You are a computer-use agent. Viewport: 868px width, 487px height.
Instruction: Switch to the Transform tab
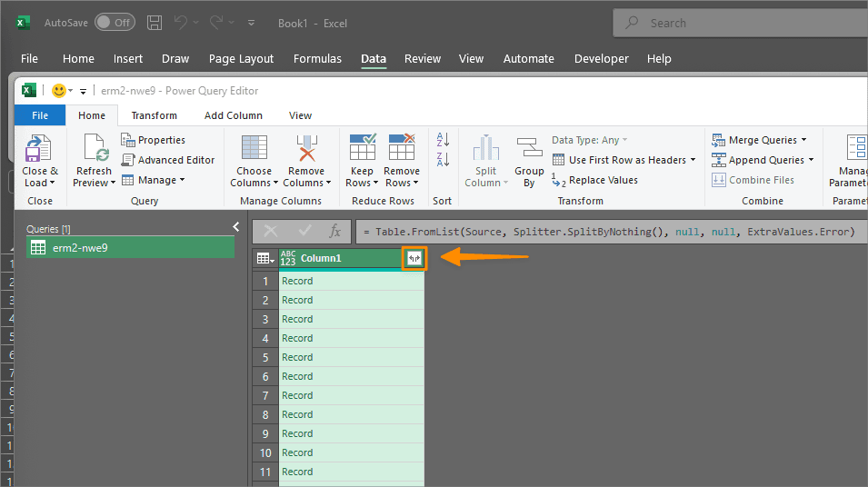pos(154,115)
